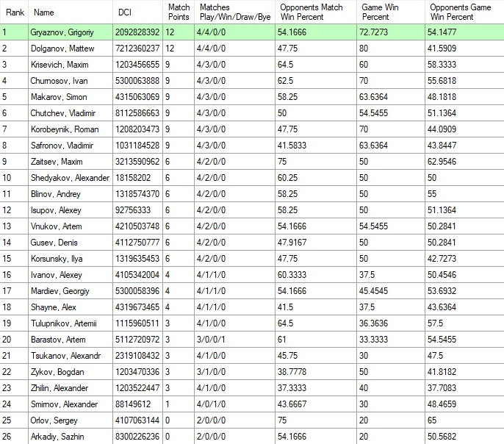Select player Smirnov, Alexander

pyautogui.click(x=64, y=404)
